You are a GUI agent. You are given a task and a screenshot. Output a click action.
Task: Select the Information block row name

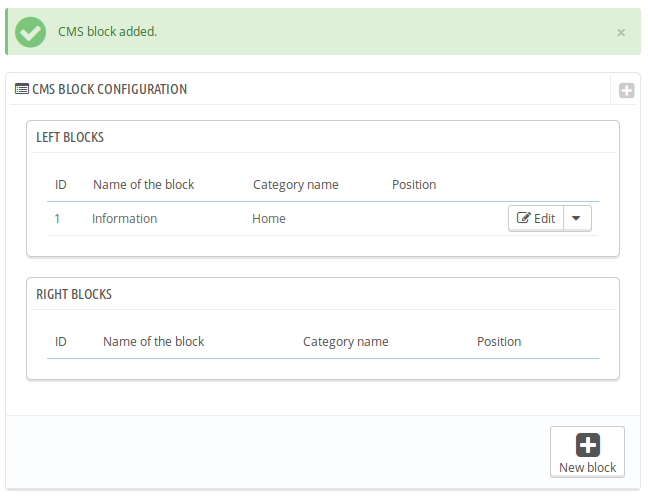[x=124, y=218]
